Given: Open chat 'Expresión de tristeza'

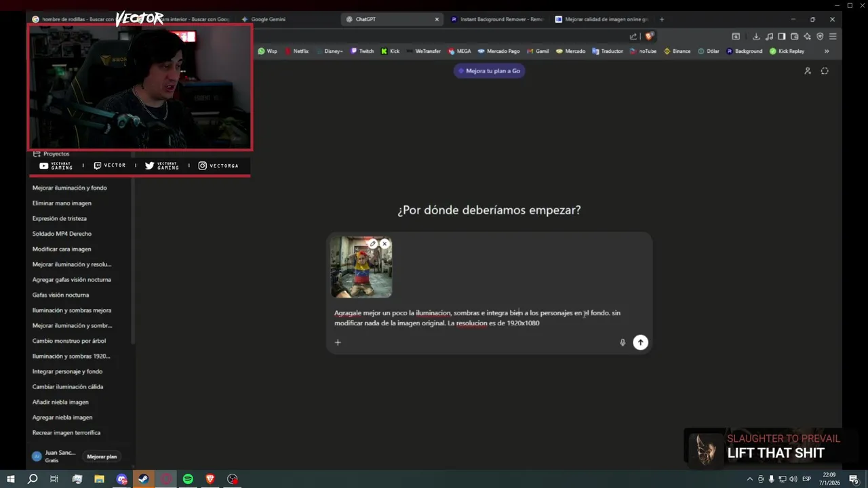Looking at the screenshot, I should tap(60, 218).
